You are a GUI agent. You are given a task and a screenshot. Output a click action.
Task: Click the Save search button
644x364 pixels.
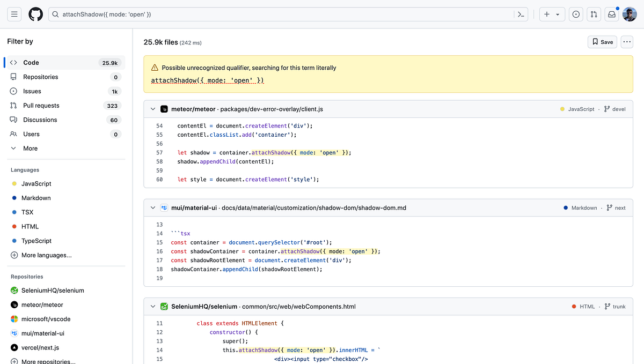[x=602, y=41]
